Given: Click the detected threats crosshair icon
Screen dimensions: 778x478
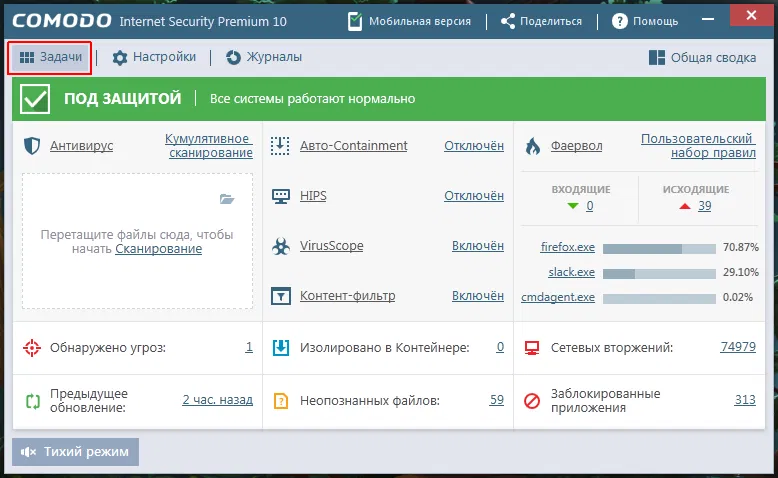Looking at the screenshot, I should (x=31, y=348).
